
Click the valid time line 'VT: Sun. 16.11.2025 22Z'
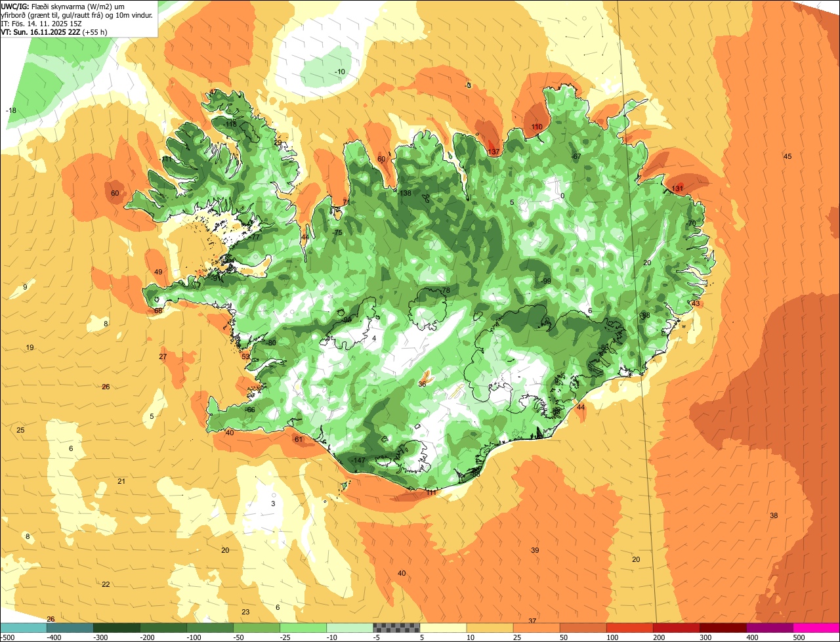coord(54,32)
